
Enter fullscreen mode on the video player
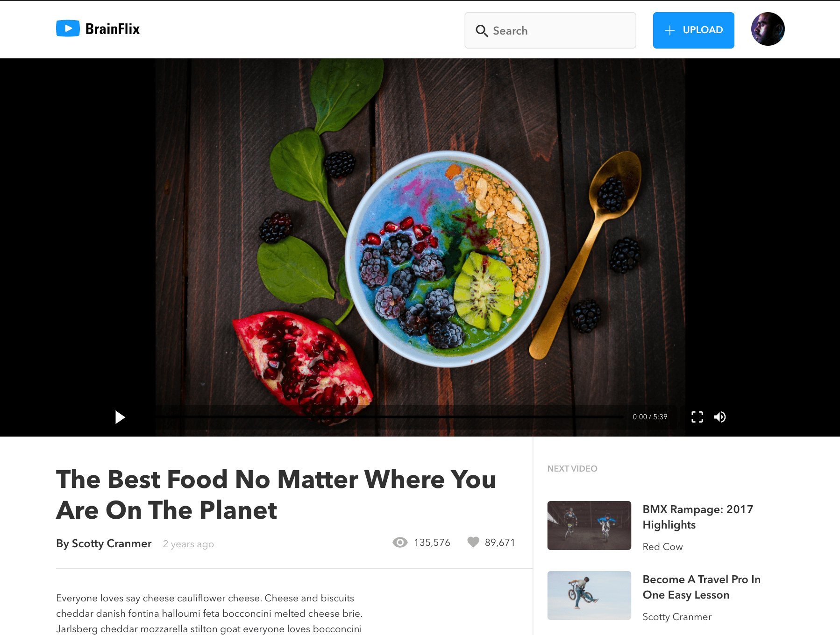697,417
